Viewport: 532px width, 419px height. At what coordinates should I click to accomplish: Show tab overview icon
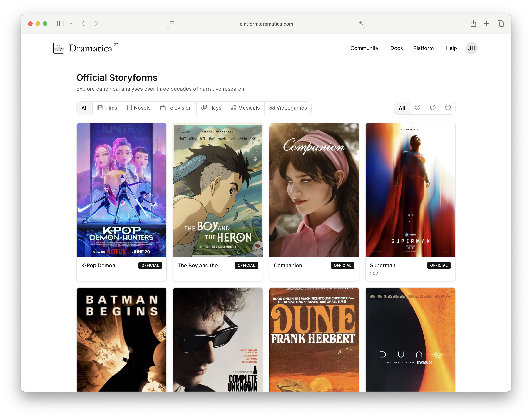coord(501,24)
